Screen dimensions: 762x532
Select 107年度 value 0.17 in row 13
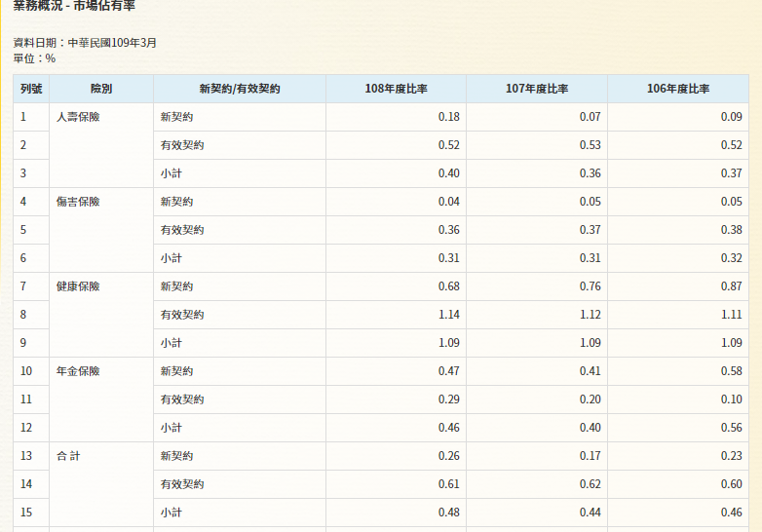pos(590,456)
